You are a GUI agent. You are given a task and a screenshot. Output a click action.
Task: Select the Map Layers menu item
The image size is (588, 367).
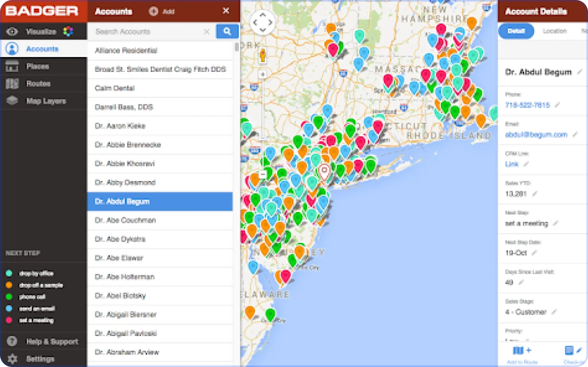pyautogui.click(x=44, y=101)
